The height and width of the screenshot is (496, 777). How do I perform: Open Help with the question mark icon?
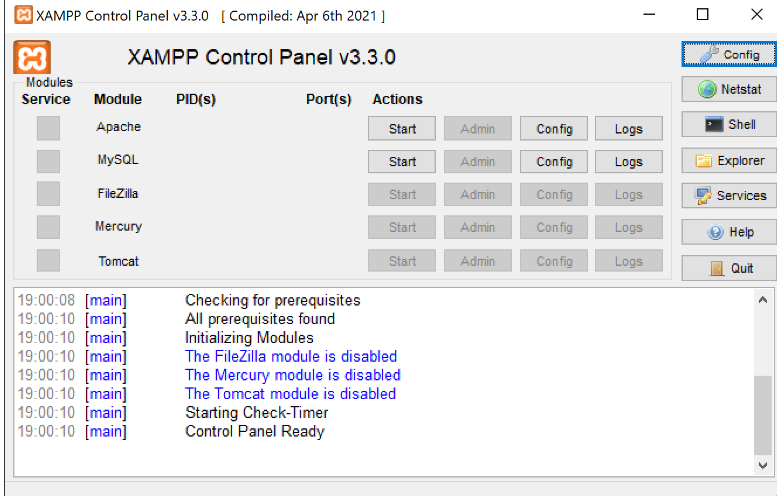coord(729,232)
